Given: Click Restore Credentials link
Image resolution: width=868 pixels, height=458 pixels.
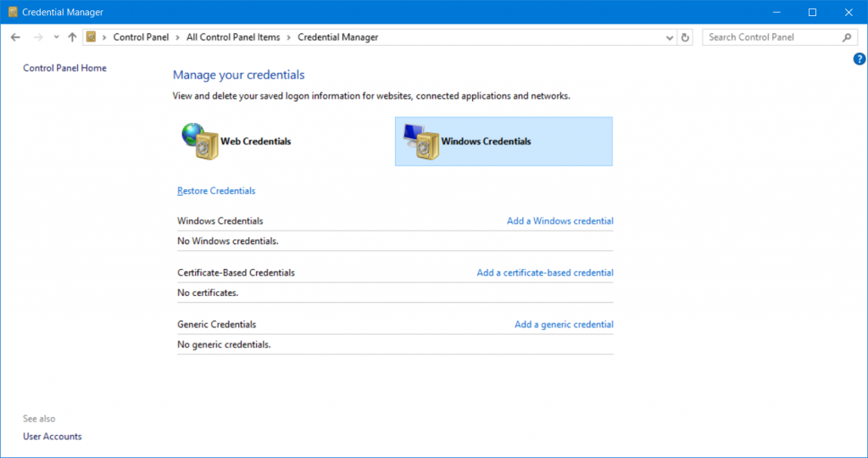Looking at the screenshot, I should coord(216,191).
